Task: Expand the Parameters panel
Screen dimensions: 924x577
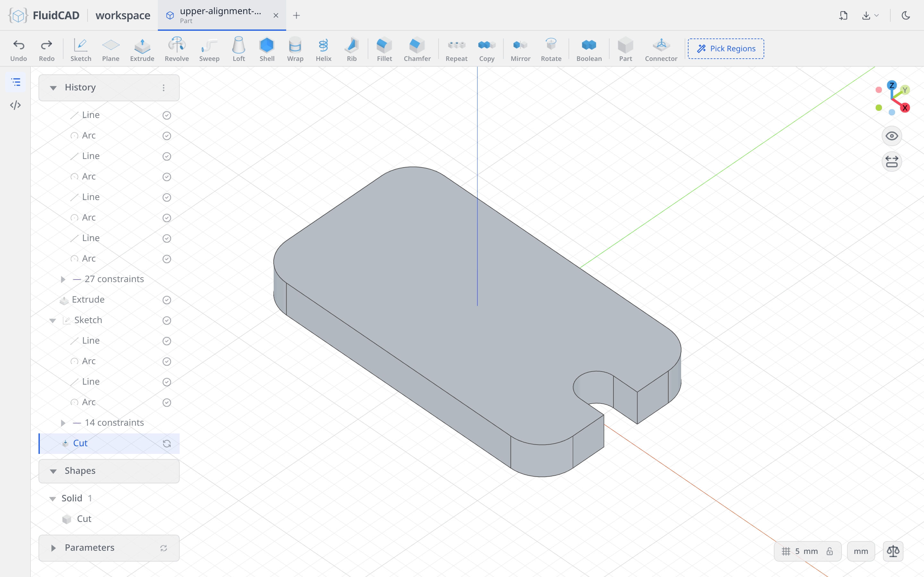Action: click(x=54, y=548)
